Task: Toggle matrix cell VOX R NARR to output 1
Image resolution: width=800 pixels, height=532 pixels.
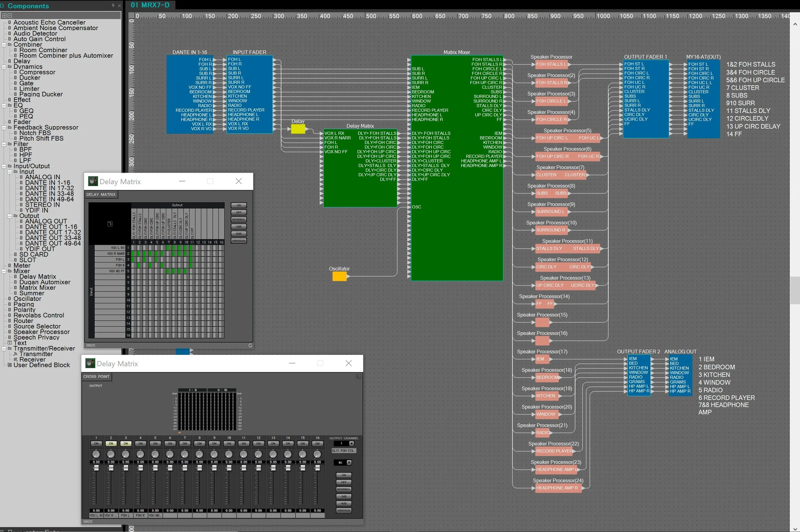Action: pos(134,254)
